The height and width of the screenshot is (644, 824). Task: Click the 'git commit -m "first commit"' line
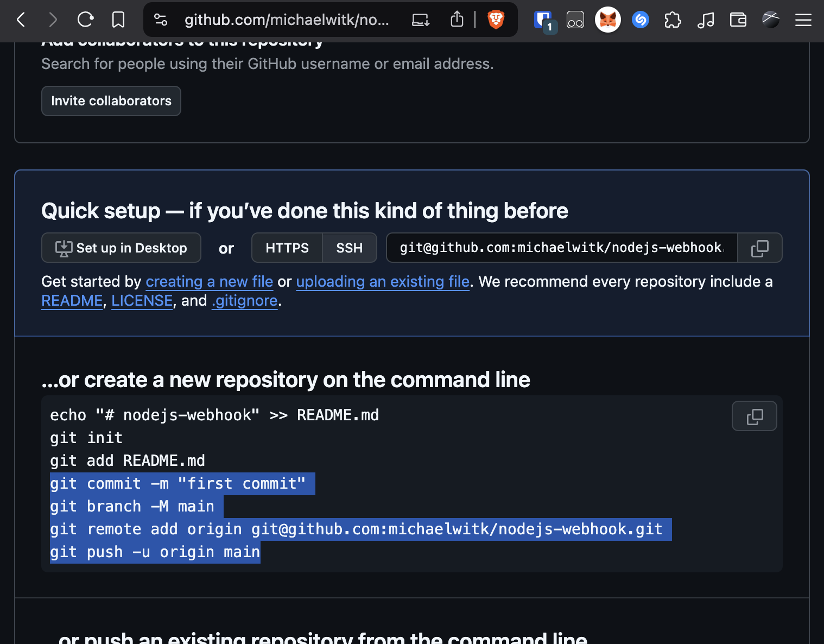click(178, 483)
